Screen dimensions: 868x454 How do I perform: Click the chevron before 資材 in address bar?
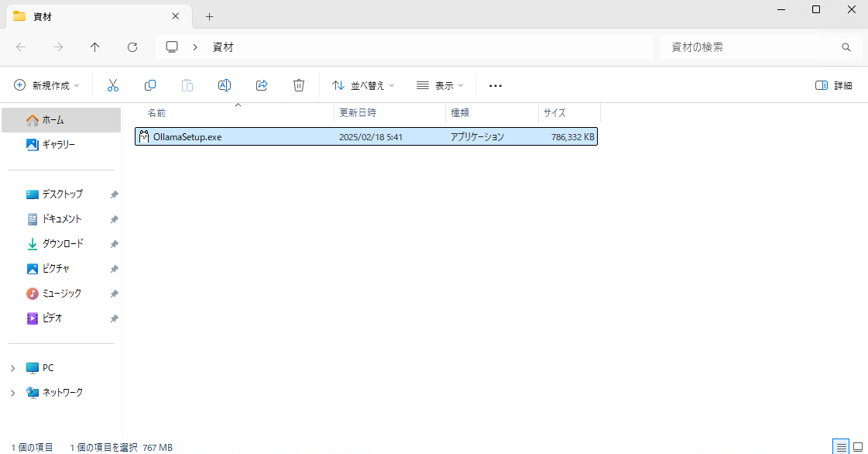195,47
